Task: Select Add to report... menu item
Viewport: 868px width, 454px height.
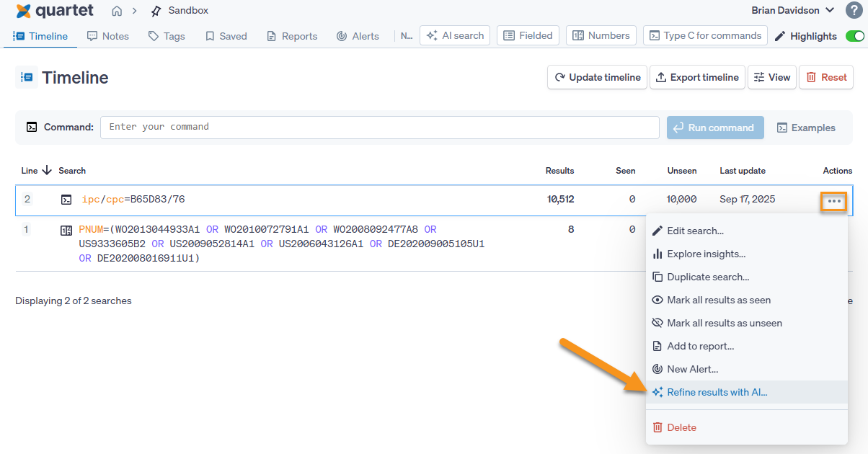Action: 746,346
